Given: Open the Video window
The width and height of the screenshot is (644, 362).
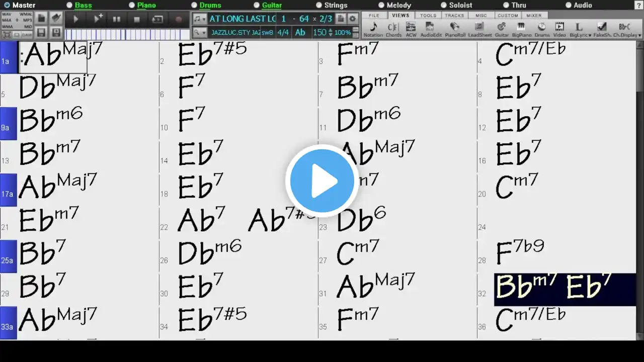Looking at the screenshot, I should (x=559, y=30).
